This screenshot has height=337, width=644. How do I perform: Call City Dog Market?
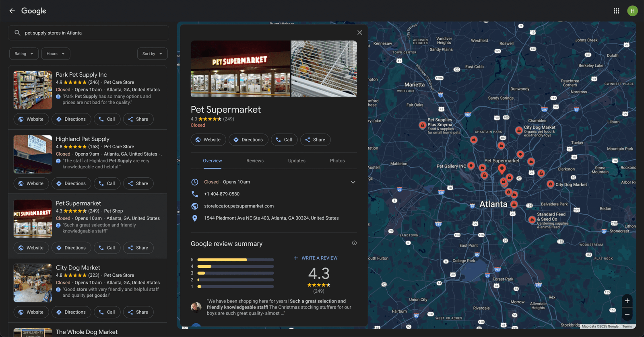(107, 312)
